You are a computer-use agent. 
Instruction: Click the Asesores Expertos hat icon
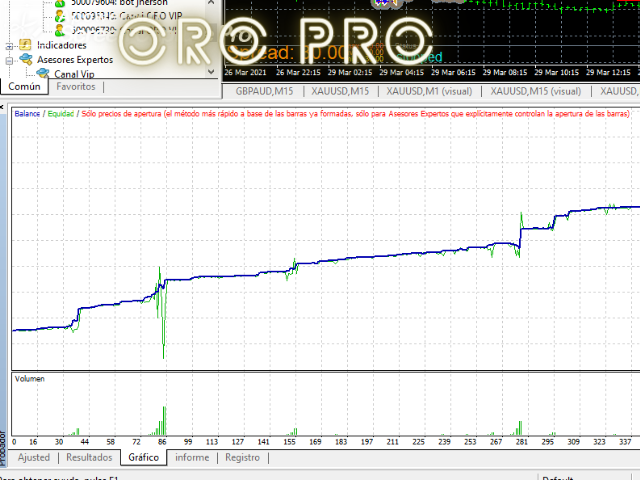pyautogui.click(x=26, y=59)
